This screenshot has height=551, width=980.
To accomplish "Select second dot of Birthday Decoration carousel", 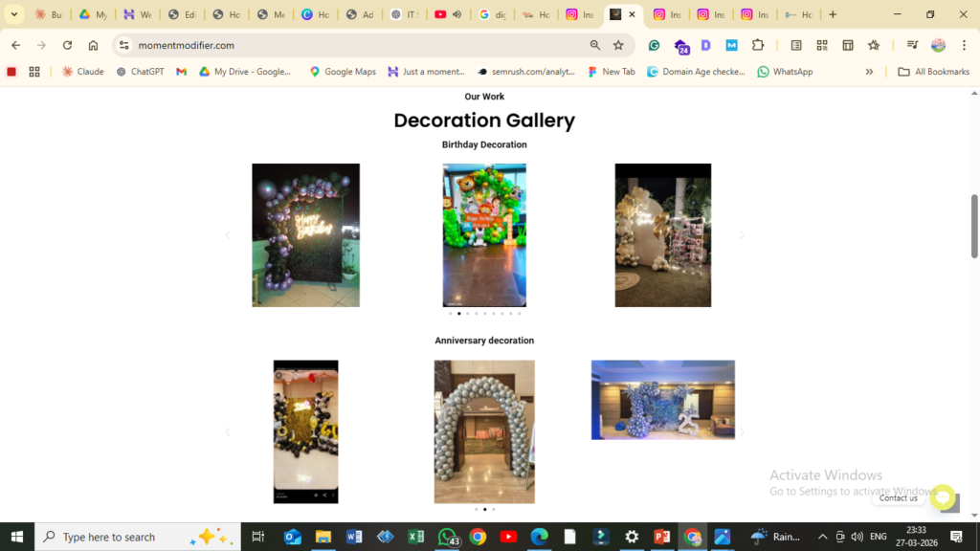I will click(458, 313).
